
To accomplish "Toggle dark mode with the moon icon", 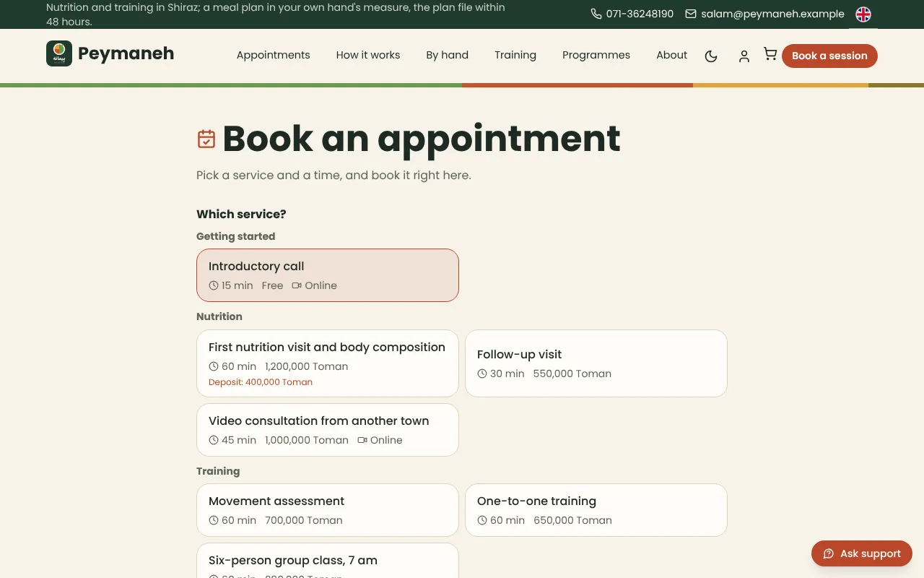I will pyautogui.click(x=711, y=56).
